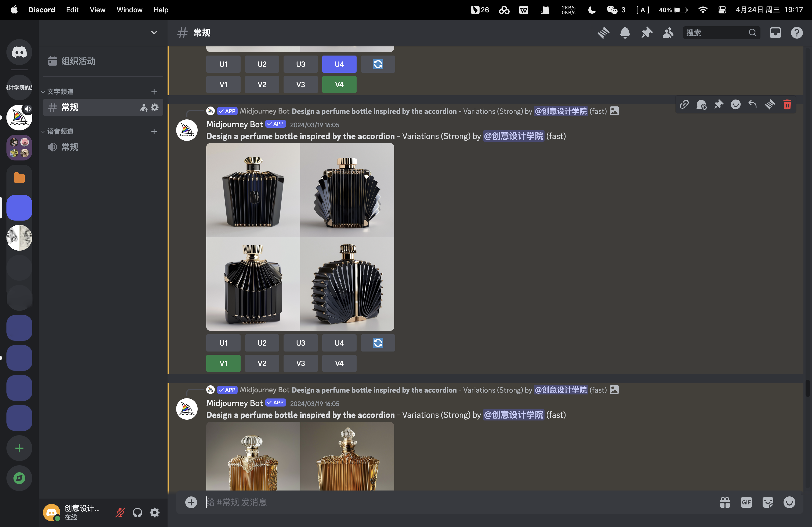The width and height of the screenshot is (812, 527).
Task: Toggle the microphone mute
Action: 120,512
